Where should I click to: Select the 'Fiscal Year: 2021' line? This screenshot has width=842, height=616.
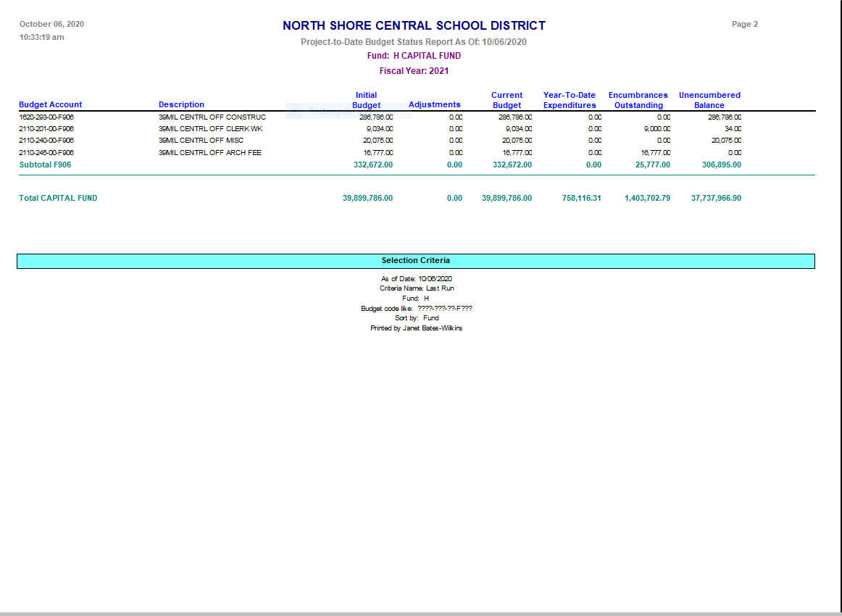[x=414, y=71]
